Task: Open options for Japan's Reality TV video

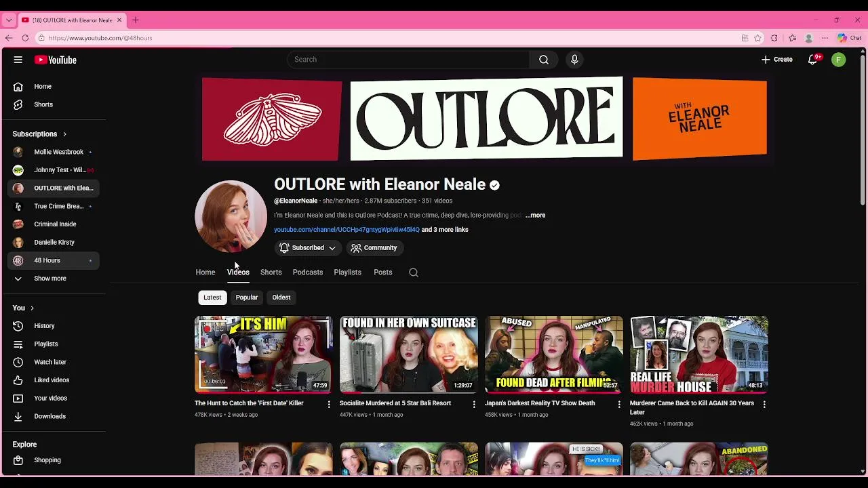Action: [618, 404]
